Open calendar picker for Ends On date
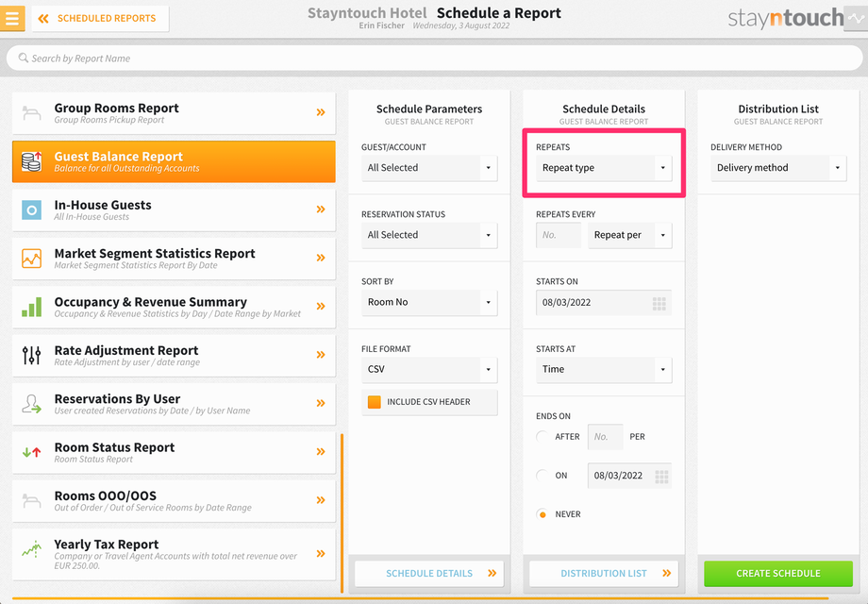The width and height of the screenshot is (868, 604). [661, 476]
